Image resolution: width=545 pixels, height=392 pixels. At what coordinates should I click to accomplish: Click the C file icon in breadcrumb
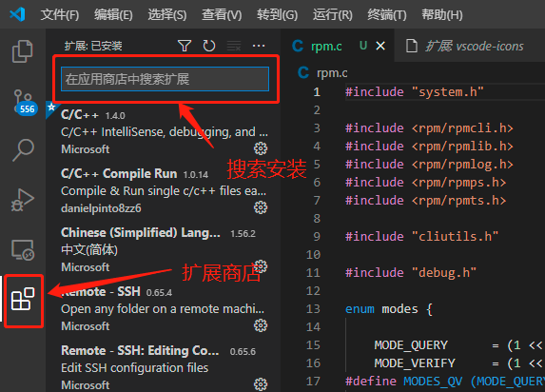[x=303, y=72]
